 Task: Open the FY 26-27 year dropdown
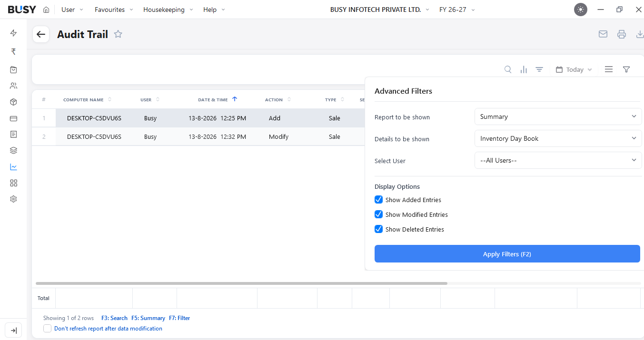coord(457,10)
